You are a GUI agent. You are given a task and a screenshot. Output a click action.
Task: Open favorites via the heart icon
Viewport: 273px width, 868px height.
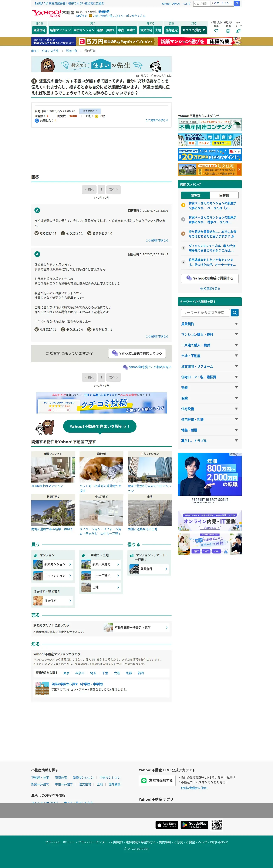point(216,31)
